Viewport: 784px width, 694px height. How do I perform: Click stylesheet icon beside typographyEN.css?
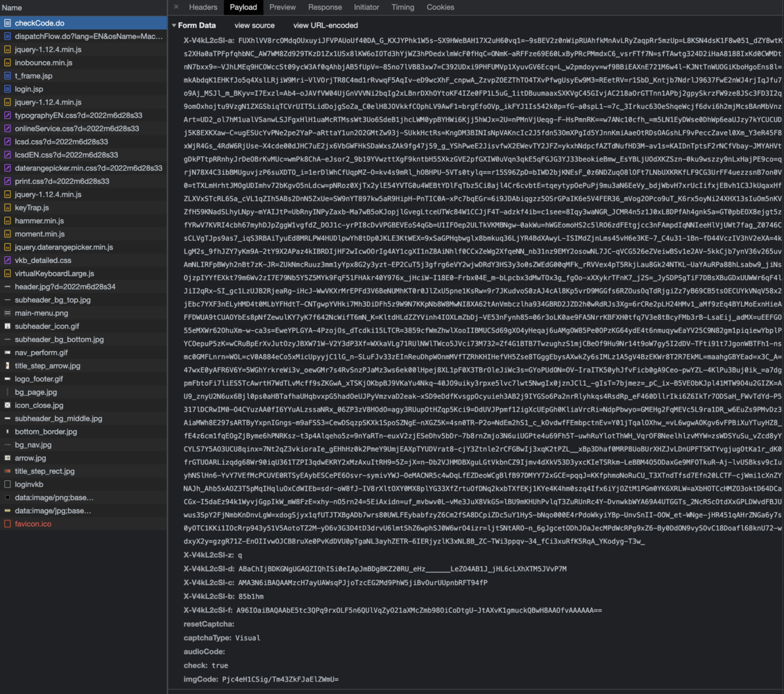pos(8,116)
